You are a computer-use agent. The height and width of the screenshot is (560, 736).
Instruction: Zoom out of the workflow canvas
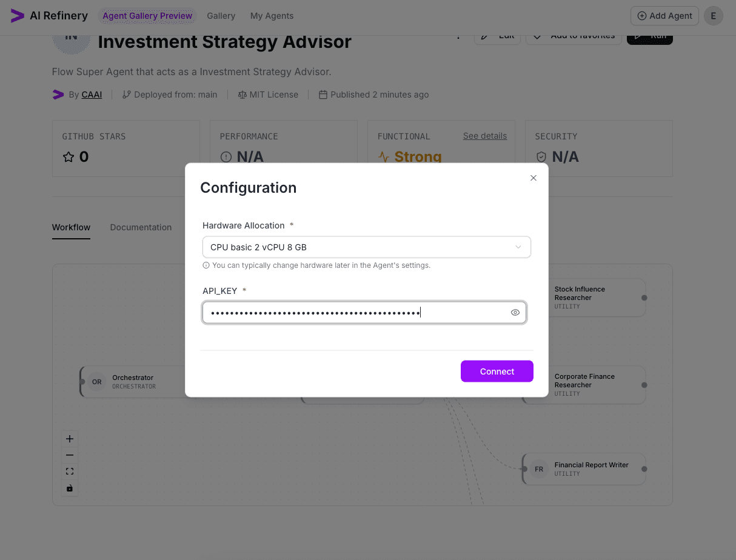[70, 455]
